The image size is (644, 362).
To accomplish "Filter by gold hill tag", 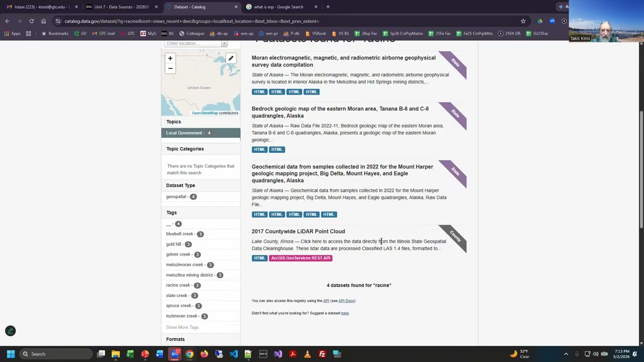I will [179, 244].
